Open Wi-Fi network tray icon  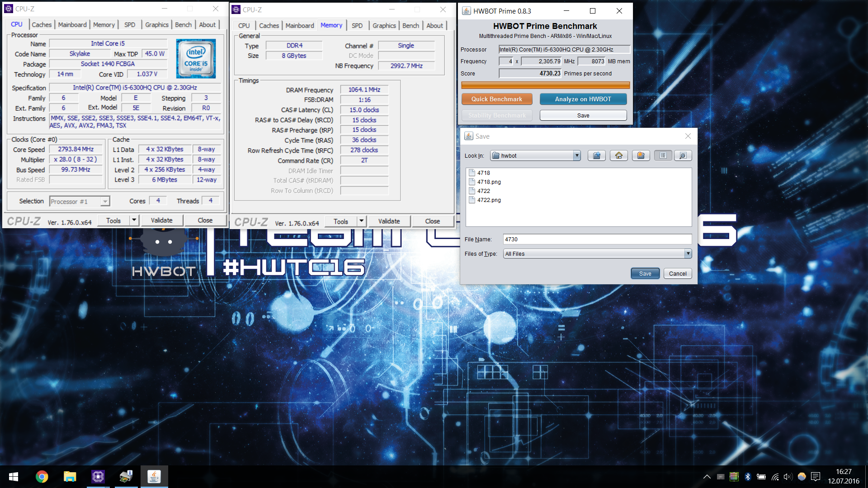tap(775, 477)
